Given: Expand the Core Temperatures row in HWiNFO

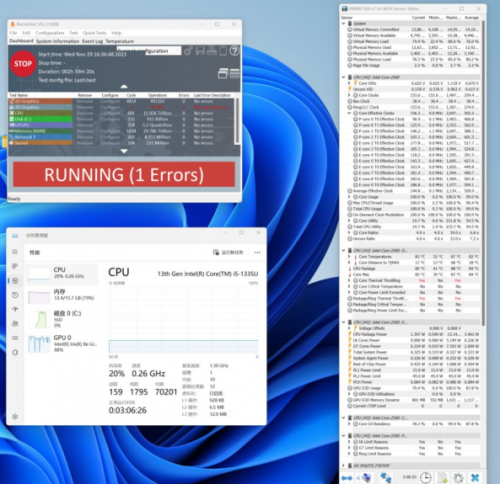Looking at the screenshot, I should coord(349,256).
